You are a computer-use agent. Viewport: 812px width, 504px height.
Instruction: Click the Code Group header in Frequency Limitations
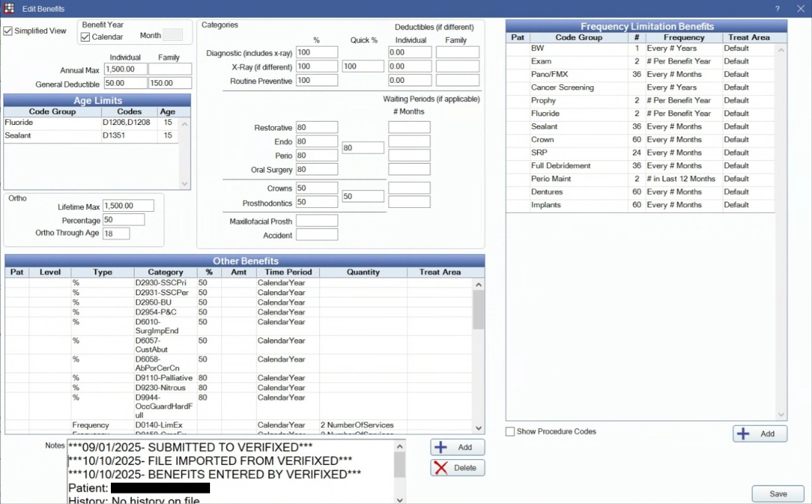click(578, 38)
